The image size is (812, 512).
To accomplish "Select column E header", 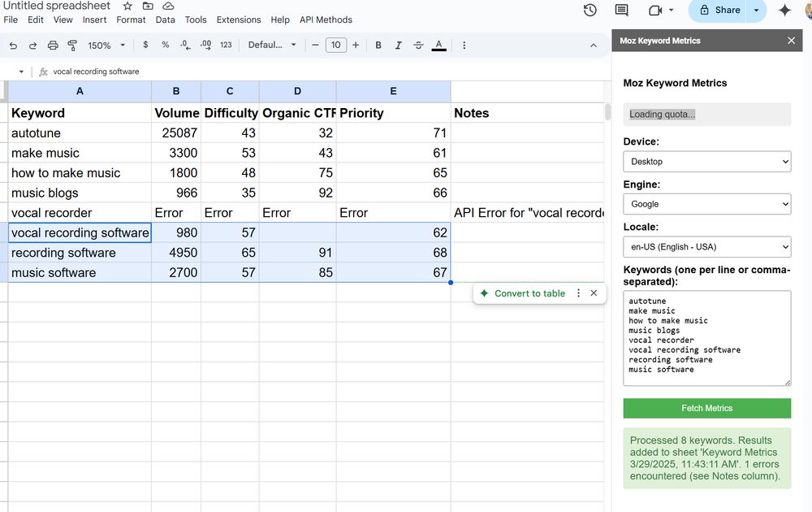I will pos(394,91).
